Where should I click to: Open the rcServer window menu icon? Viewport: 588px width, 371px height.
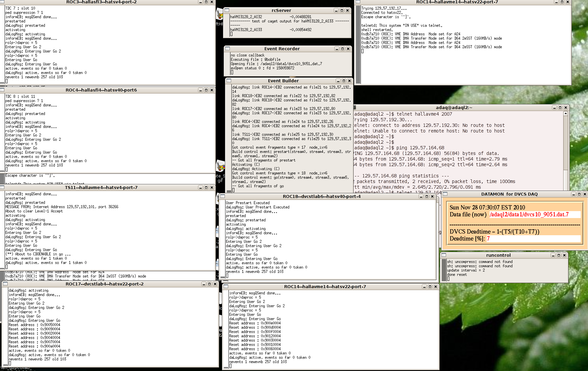227,10
